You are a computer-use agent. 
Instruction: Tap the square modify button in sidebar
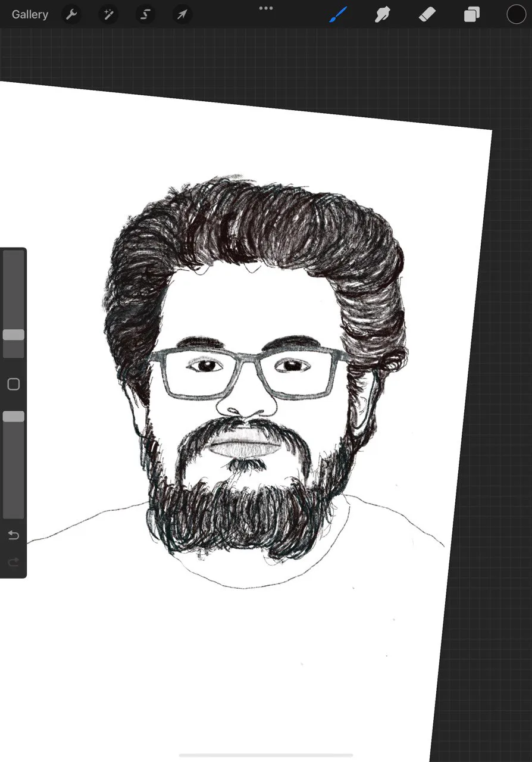(x=13, y=384)
